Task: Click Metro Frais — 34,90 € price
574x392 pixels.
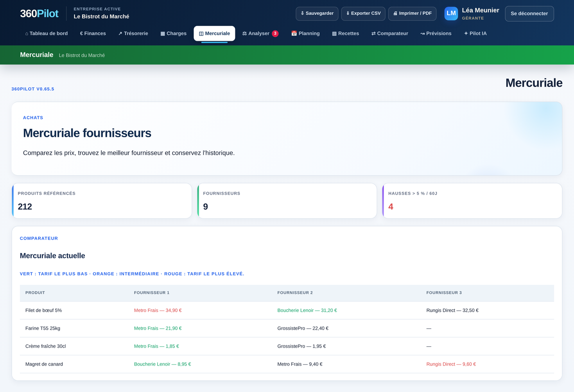Action: click(x=158, y=310)
